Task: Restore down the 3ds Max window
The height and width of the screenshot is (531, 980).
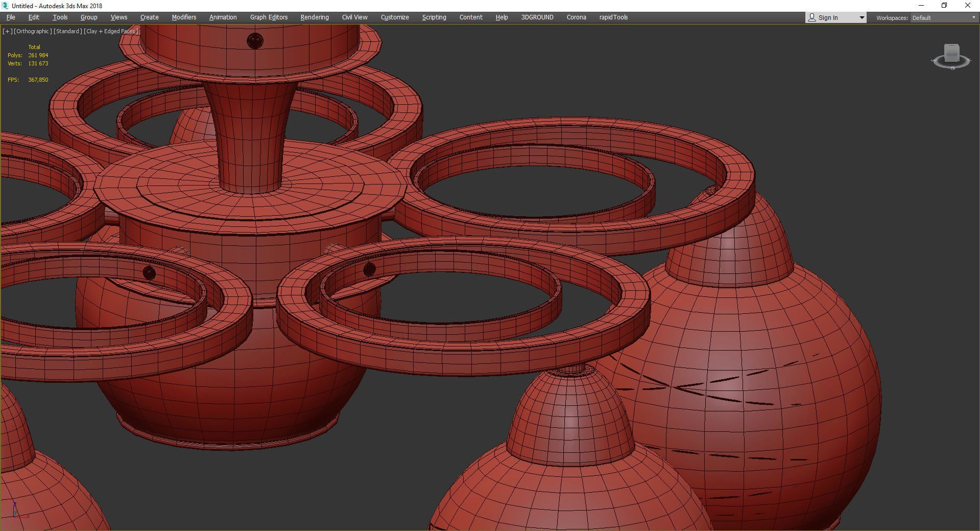Action: click(x=944, y=6)
